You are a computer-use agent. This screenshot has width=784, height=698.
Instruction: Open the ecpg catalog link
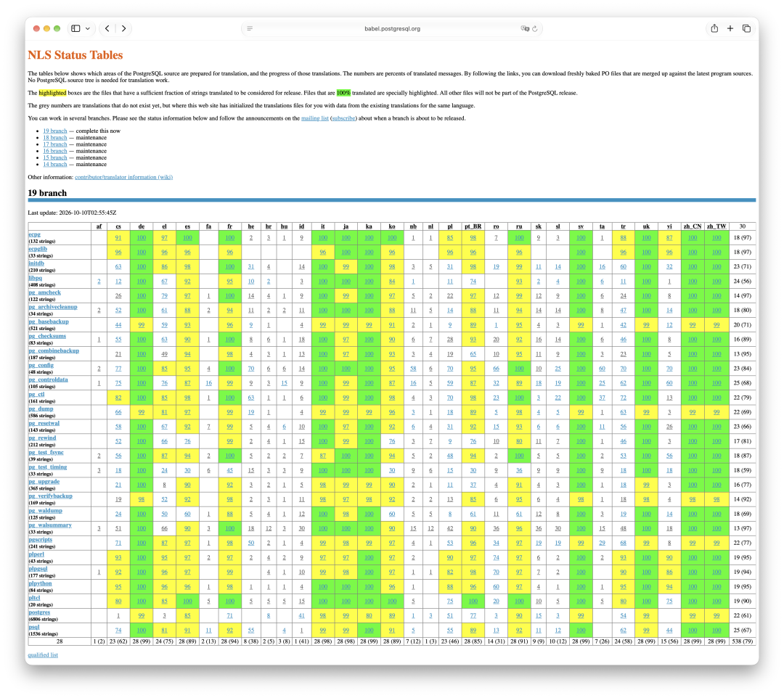pyautogui.click(x=35, y=234)
